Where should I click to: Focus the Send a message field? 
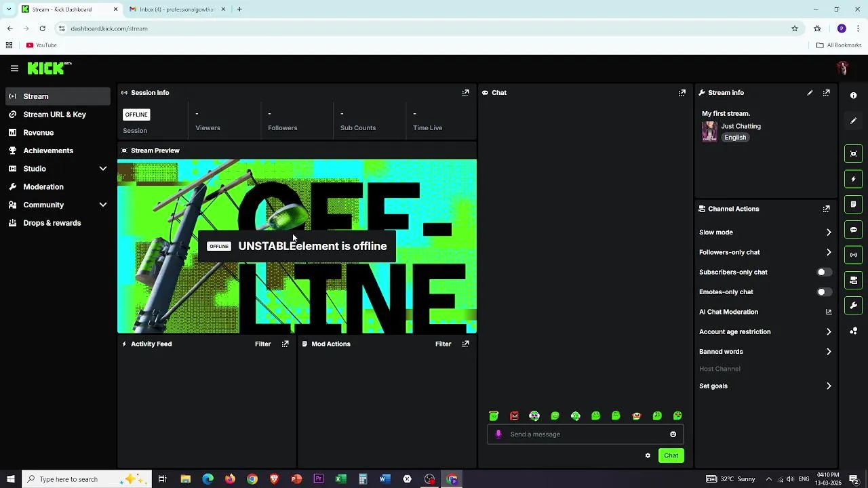[x=586, y=434]
